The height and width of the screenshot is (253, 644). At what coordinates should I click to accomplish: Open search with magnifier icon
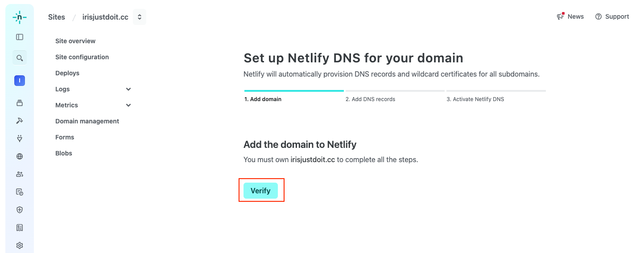tap(19, 58)
